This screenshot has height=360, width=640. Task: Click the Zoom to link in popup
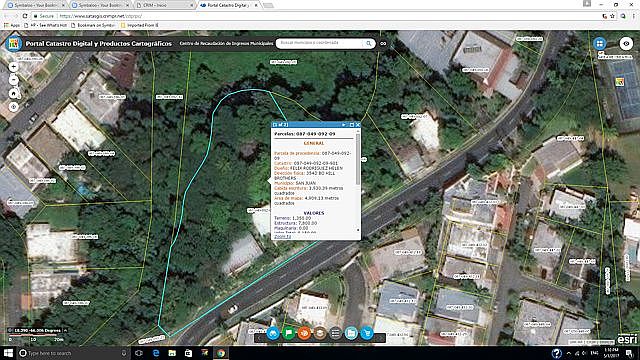point(282,236)
